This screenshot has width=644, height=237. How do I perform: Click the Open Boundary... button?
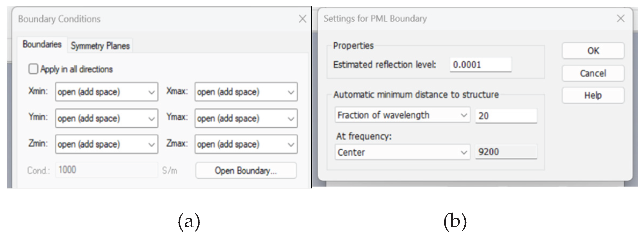[x=246, y=170]
